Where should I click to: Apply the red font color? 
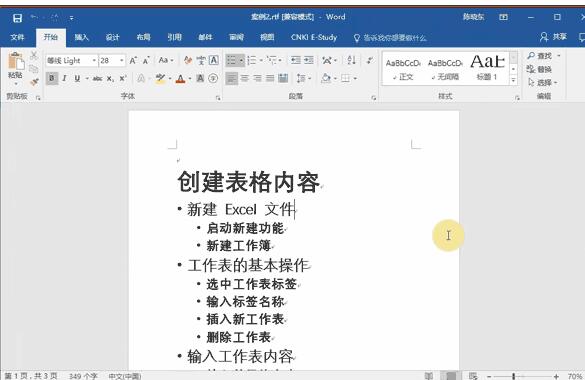[181, 79]
